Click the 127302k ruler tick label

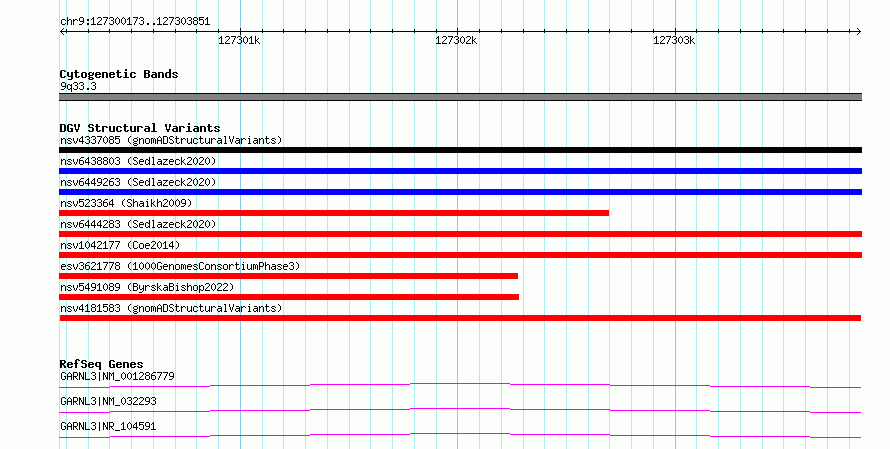tap(456, 40)
